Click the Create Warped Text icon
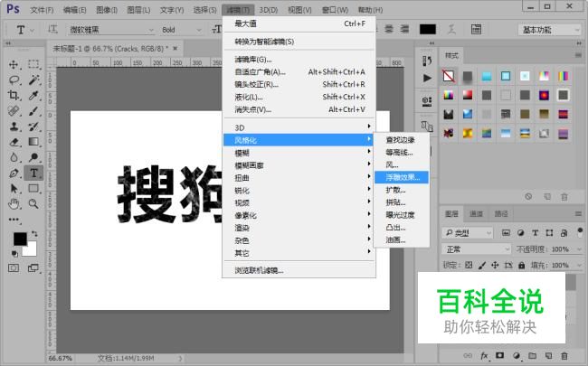 452,30
